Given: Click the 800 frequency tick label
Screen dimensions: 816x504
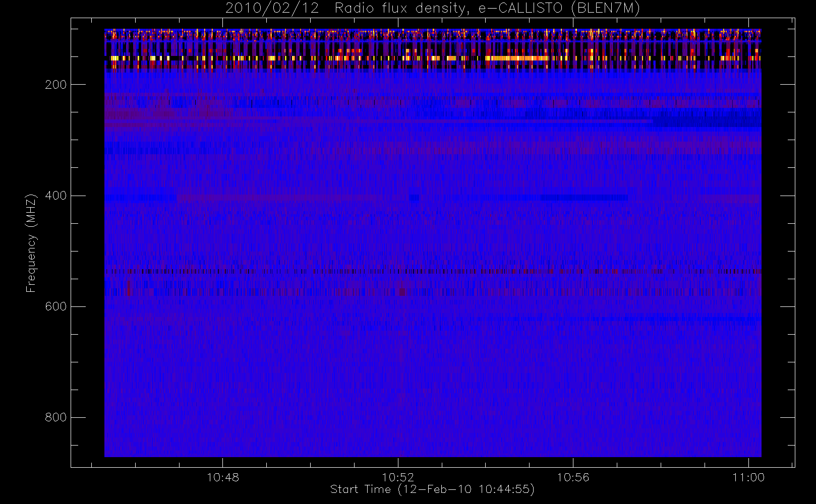Looking at the screenshot, I should pyautogui.click(x=56, y=417).
